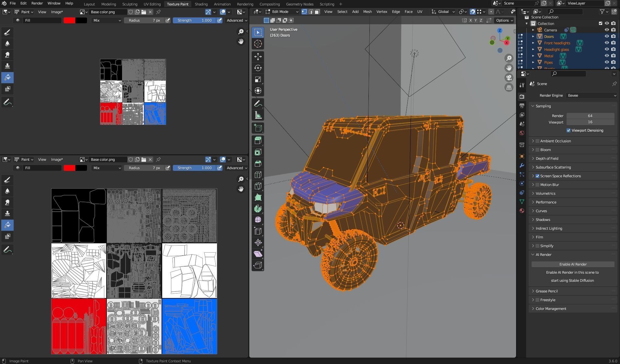Select the Extrude Region tool

(x=258, y=141)
